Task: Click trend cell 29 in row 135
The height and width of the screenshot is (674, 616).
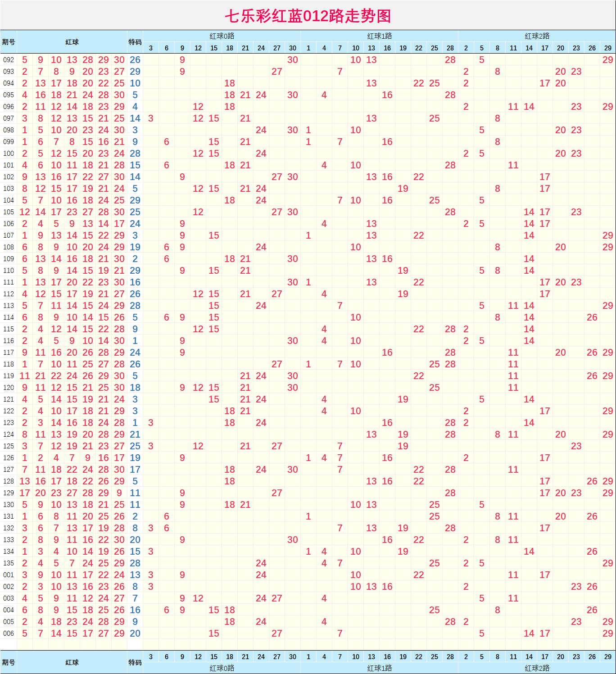Action: 608,563
